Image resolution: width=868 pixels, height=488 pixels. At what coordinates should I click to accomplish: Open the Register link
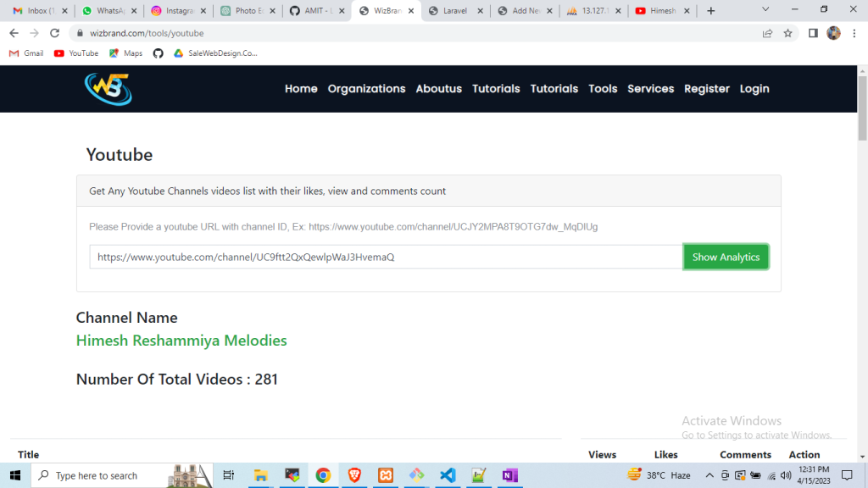706,89
